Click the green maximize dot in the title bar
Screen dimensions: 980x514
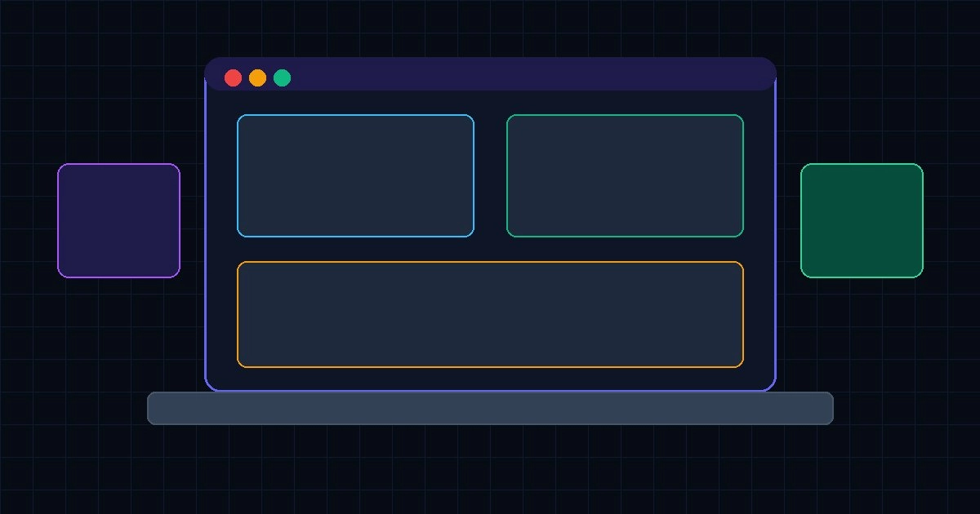(x=282, y=78)
